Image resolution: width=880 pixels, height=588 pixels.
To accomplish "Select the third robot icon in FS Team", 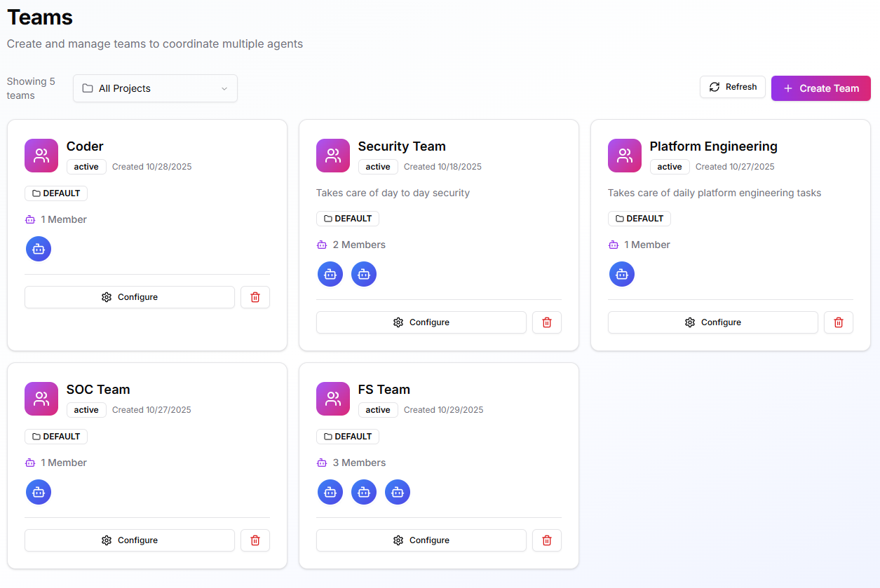I will click(x=398, y=492).
